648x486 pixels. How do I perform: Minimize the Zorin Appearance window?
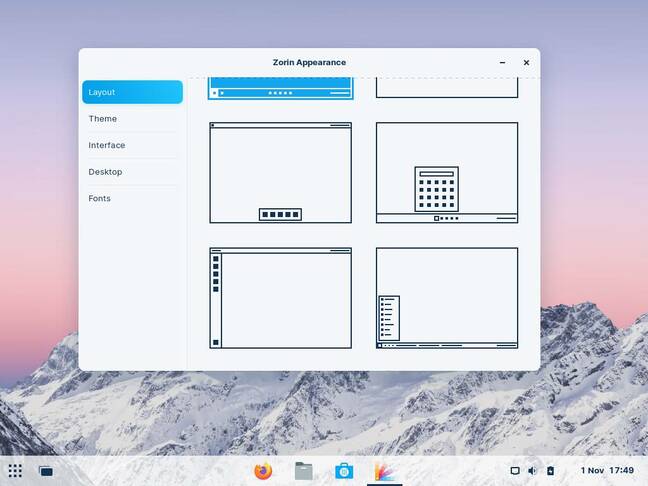[x=503, y=62]
